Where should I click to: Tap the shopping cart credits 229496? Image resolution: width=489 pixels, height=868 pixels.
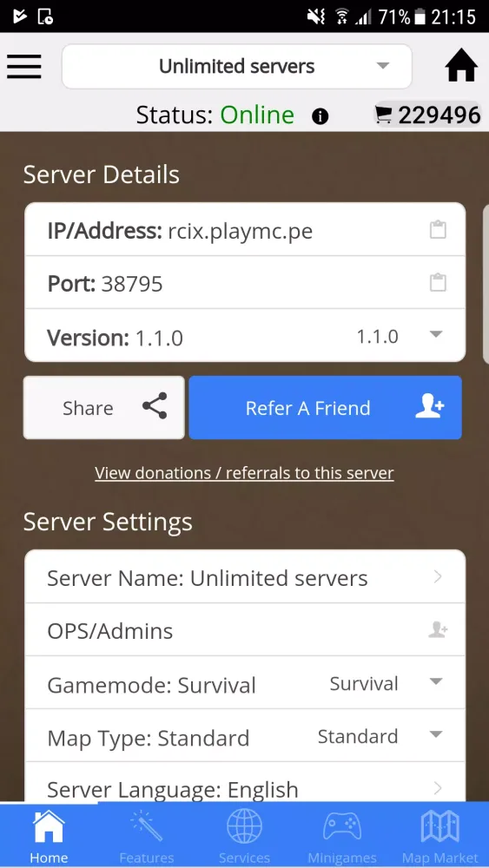427,115
